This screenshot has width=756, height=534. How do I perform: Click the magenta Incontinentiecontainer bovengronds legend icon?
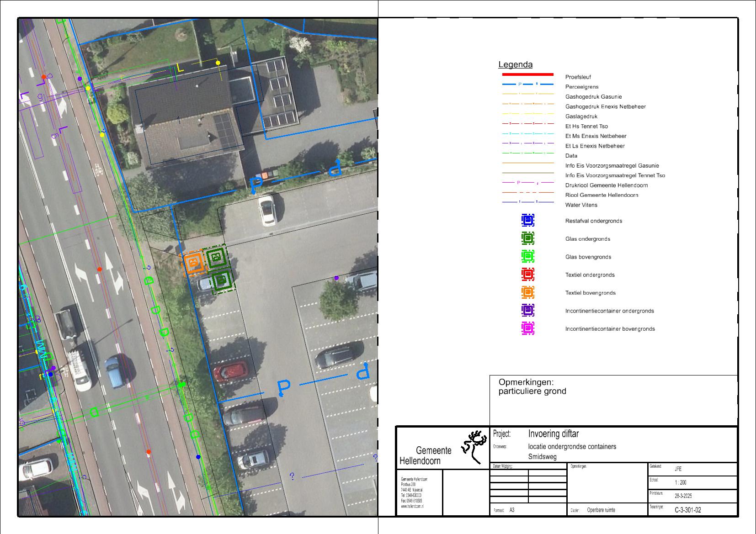click(527, 328)
